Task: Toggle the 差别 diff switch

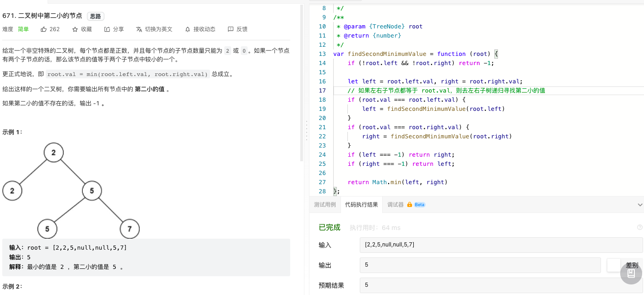Action: (614, 265)
